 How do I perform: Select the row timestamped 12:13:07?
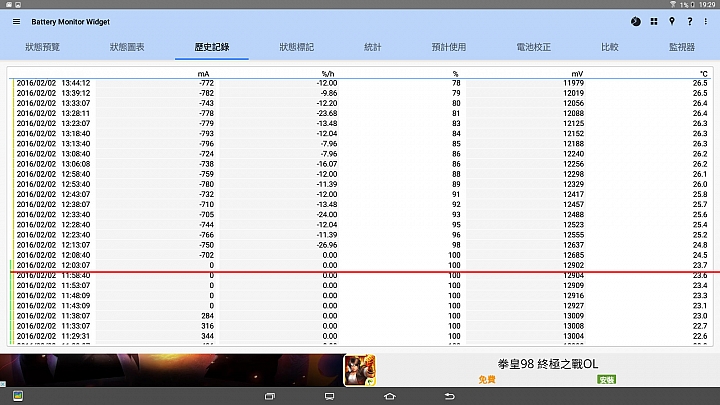click(x=360, y=245)
